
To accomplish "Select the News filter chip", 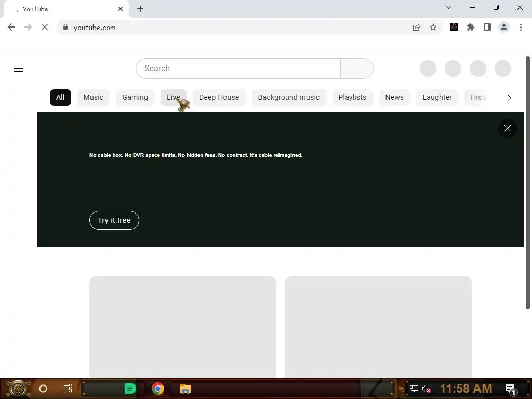I will [394, 97].
